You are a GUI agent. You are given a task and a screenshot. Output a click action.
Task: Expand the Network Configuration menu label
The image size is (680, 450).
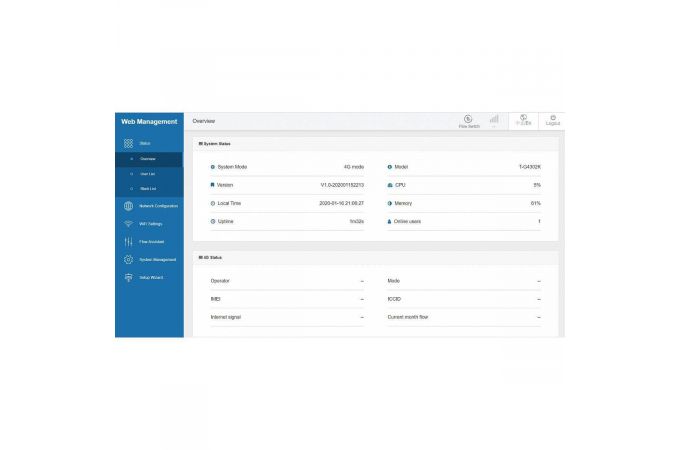(158, 206)
